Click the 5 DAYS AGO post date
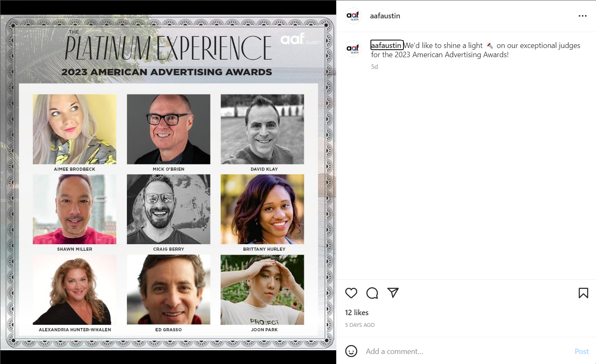Image resolution: width=596 pixels, height=364 pixels. [360, 325]
